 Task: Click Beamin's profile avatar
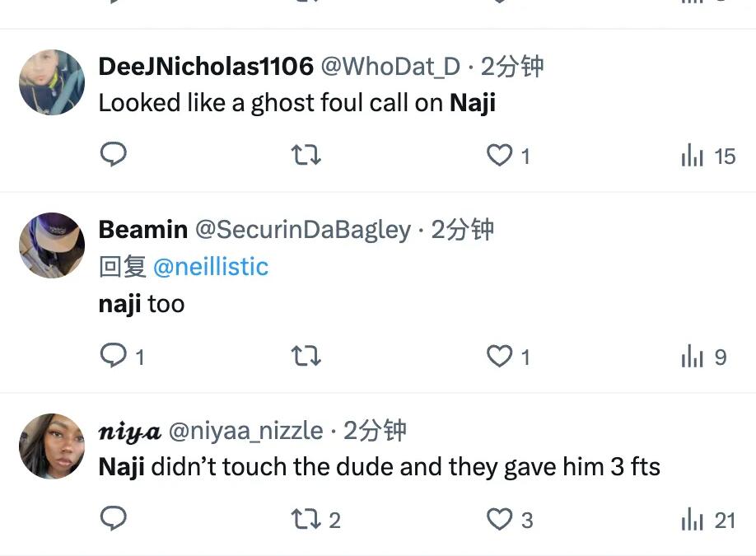tap(52, 245)
